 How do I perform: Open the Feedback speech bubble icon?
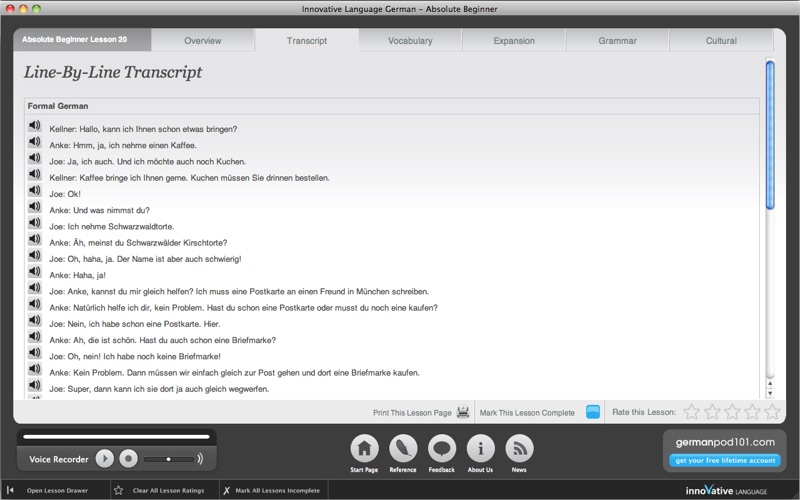coord(442,449)
